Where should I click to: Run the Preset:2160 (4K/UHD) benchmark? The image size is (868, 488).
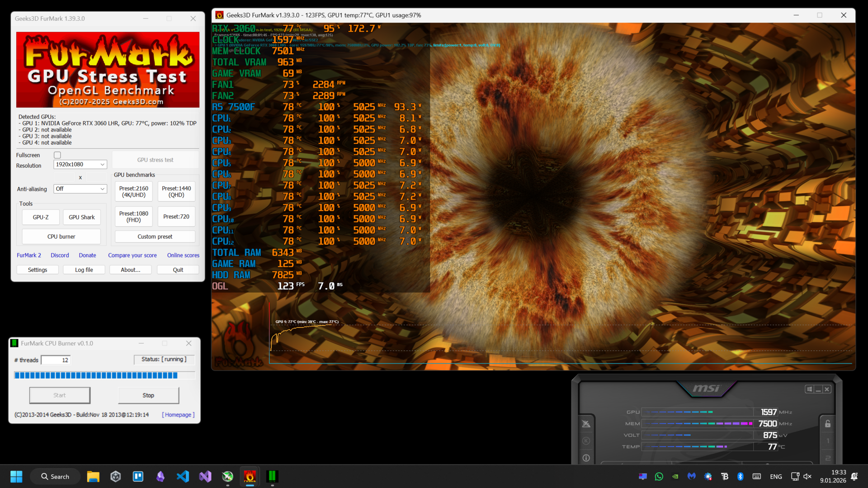(x=133, y=192)
